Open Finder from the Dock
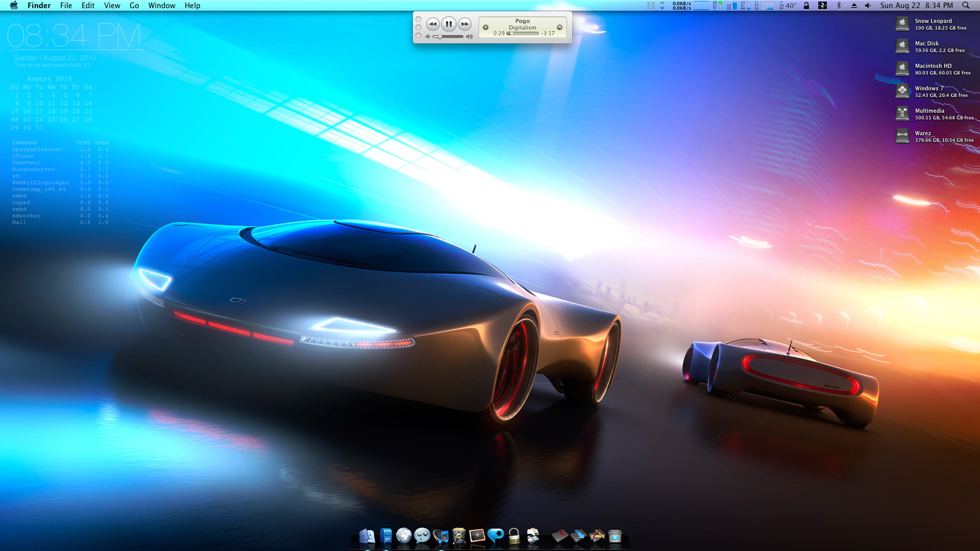This screenshot has height=551, width=980. pos(367,536)
